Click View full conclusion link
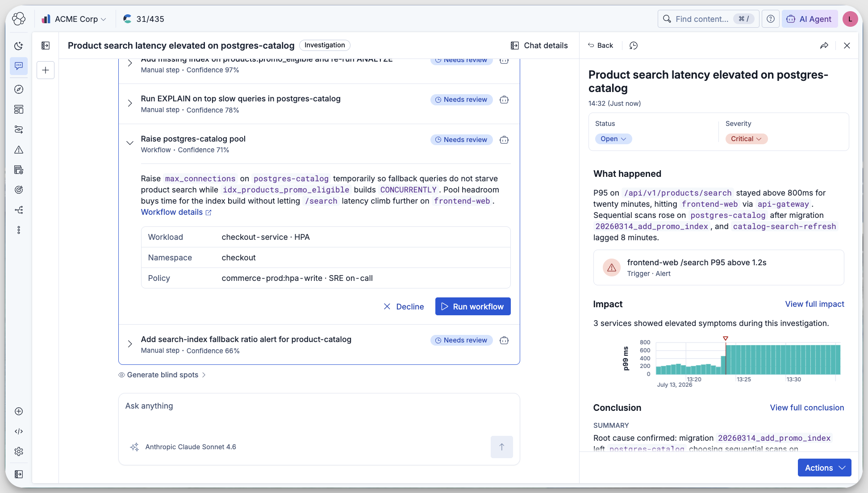This screenshot has width=868, height=493. point(807,408)
